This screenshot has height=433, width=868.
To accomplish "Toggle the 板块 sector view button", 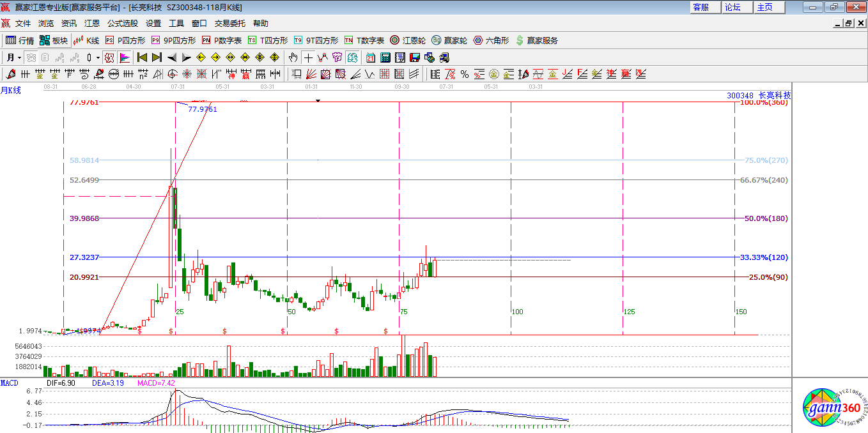I will [x=54, y=40].
